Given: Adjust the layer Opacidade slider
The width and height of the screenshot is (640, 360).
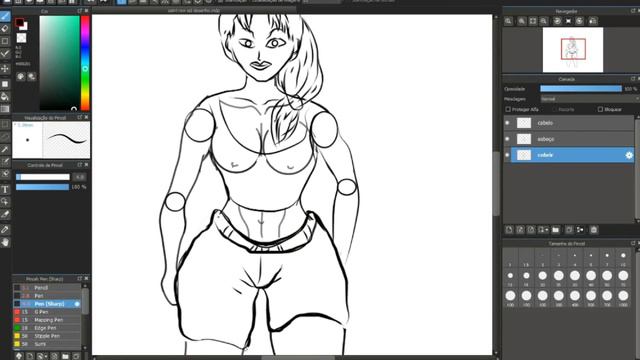Looking at the screenshot, I should click(x=581, y=89).
